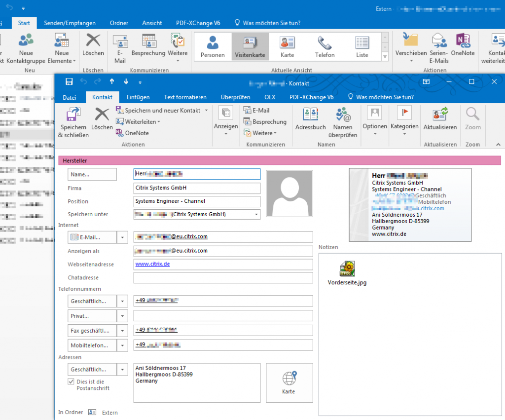Expand the Optionen dropdown
The image size is (505, 420).
[x=375, y=122]
